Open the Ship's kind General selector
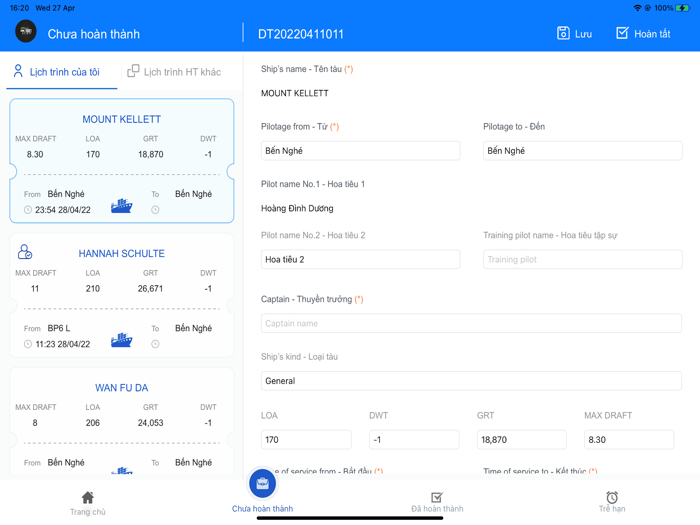Image resolution: width=700 pixels, height=525 pixels. point(471,381)
